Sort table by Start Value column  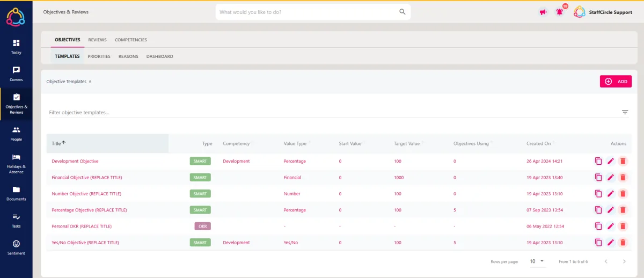(350, 144)
